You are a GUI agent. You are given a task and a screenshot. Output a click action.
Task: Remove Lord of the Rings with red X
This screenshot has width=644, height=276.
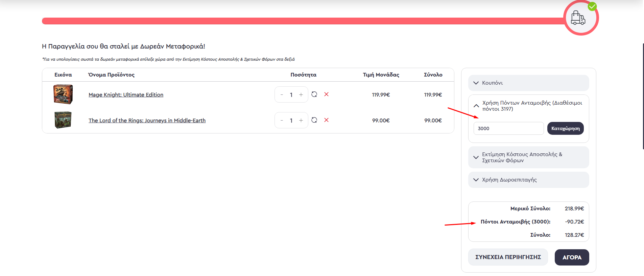(326, 120)
